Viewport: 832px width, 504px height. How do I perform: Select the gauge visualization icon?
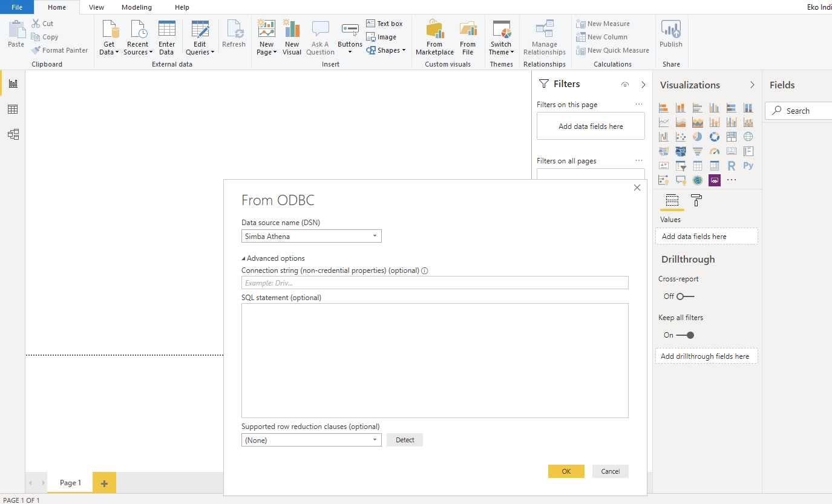click(714, 151)
